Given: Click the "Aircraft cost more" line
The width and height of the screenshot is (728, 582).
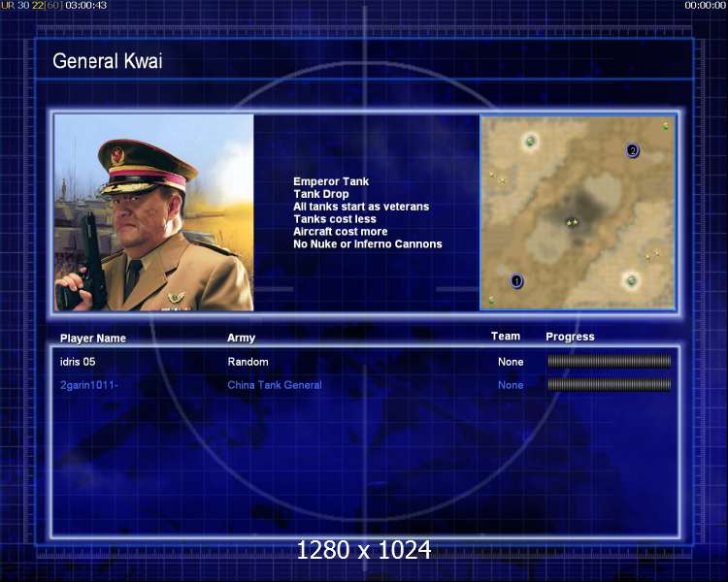Looking at the screenshot, I should pyautogui.click(x=341, y=232).
